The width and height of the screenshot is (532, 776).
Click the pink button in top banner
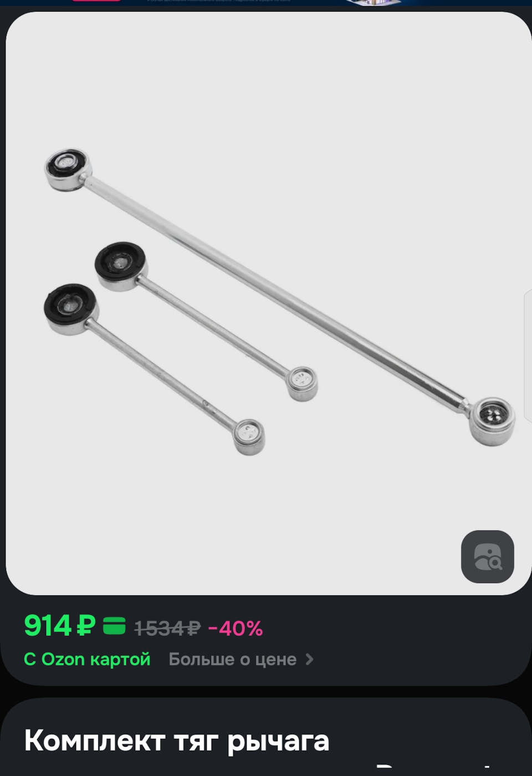(96, 1)
